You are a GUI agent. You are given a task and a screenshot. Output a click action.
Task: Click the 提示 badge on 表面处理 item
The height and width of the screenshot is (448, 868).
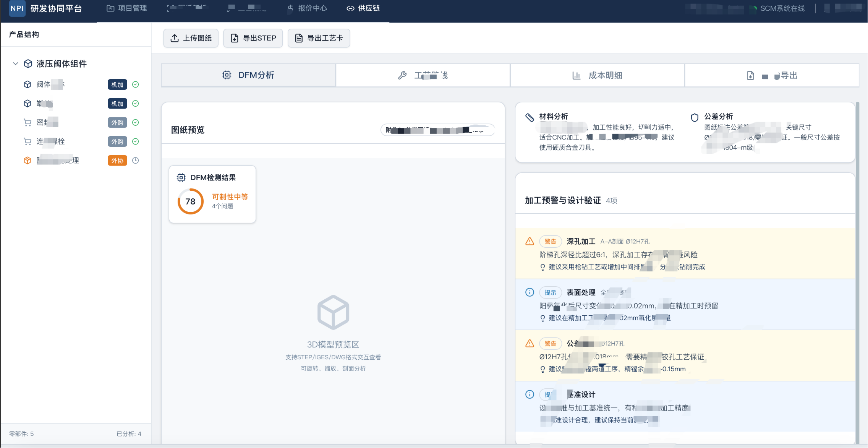550,293
